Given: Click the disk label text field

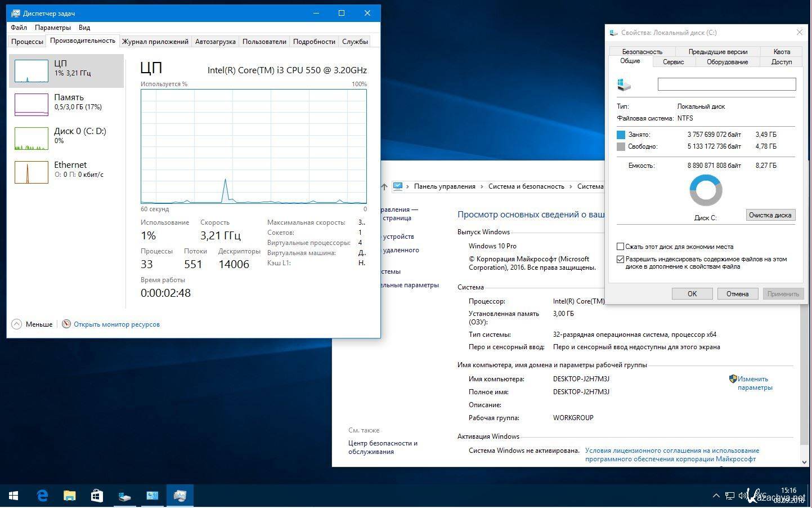Looking at the screenshot, I should pyautogui.click(x=726, y=84).
